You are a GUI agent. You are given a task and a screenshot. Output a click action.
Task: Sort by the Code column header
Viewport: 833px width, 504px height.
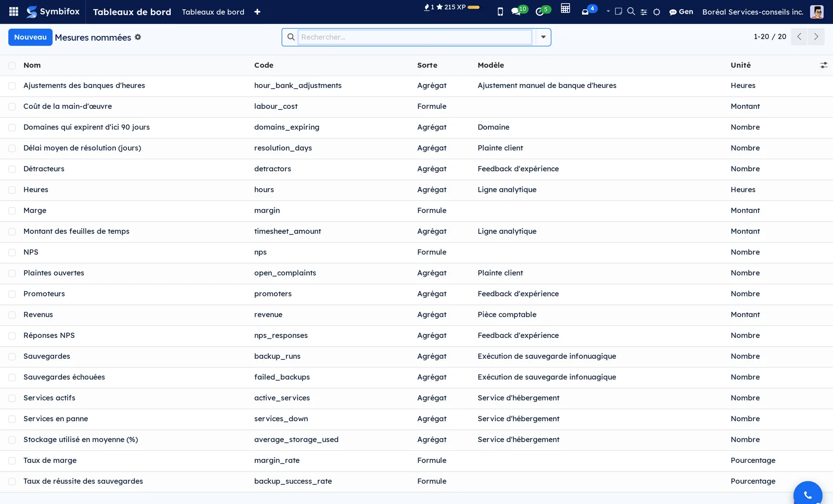click(x=263, y=65)
